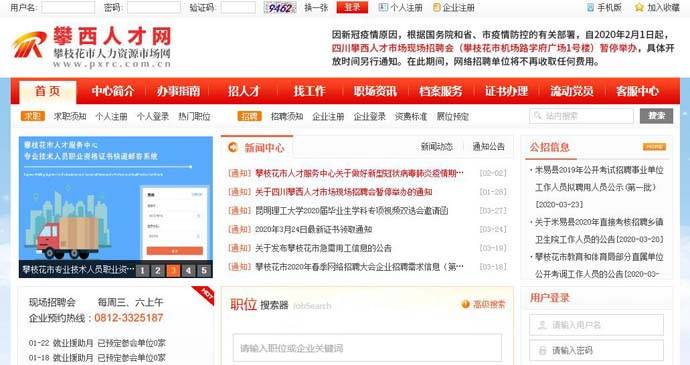Open 企业登录 sub-navigation link
Image resolution: width=690 pixels, height=365 pixels.
tap(370, 116)
